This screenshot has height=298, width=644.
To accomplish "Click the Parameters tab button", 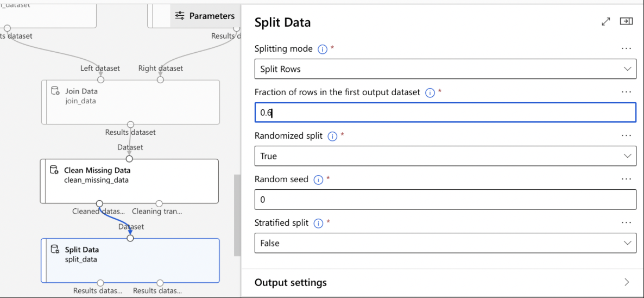I will pyautogui.click(x=205, y=16).
